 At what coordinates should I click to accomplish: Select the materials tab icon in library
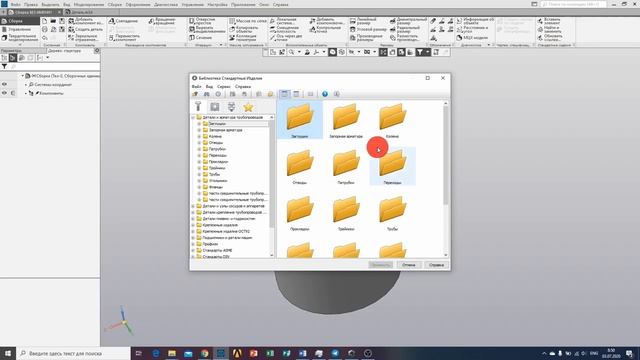click(x=215, y=107)
